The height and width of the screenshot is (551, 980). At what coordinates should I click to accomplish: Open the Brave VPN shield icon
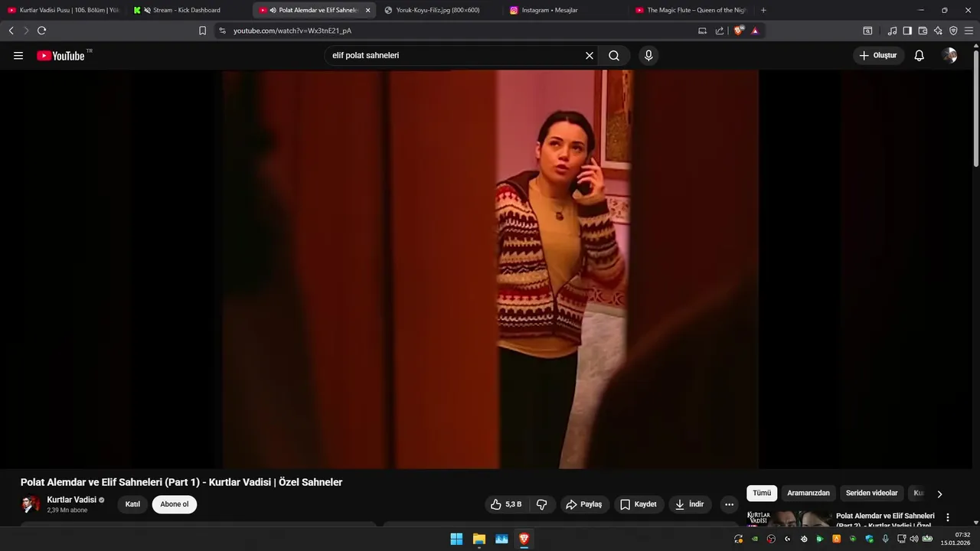tap(953, 31)
